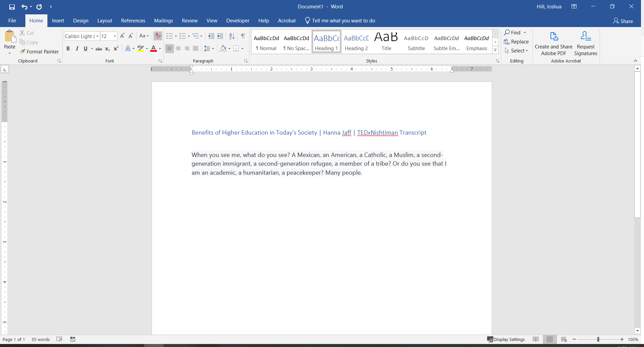Toggle center text alignment

pos(178,49)
